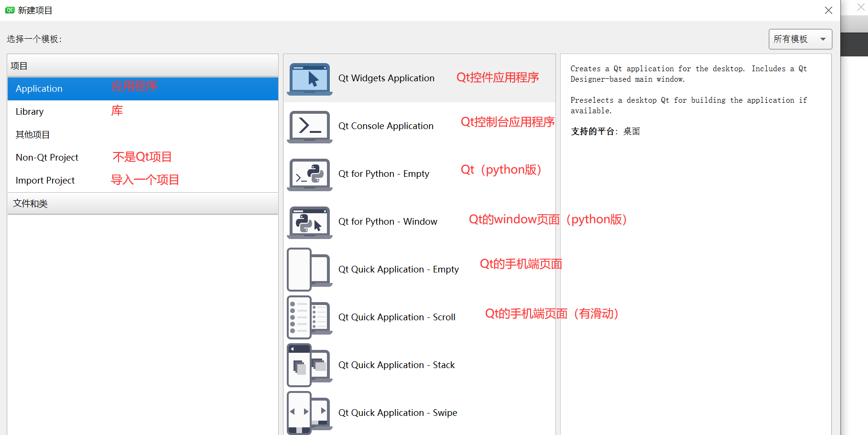Select the Import Project category
Viewport: 868px width, 435px height.
[x=142, y=181]
